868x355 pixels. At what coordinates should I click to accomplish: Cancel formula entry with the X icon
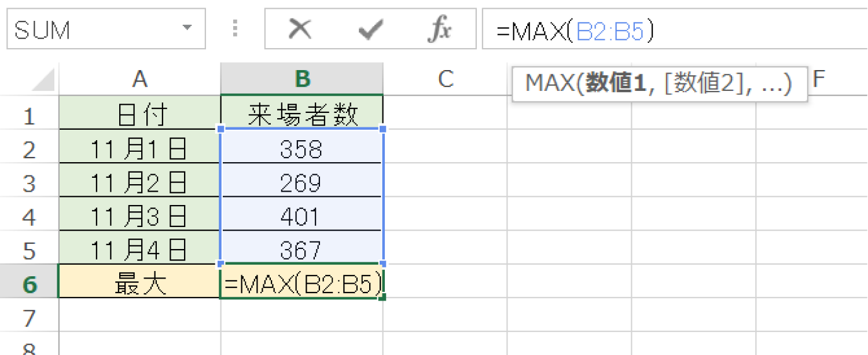(x=301, y=28)
